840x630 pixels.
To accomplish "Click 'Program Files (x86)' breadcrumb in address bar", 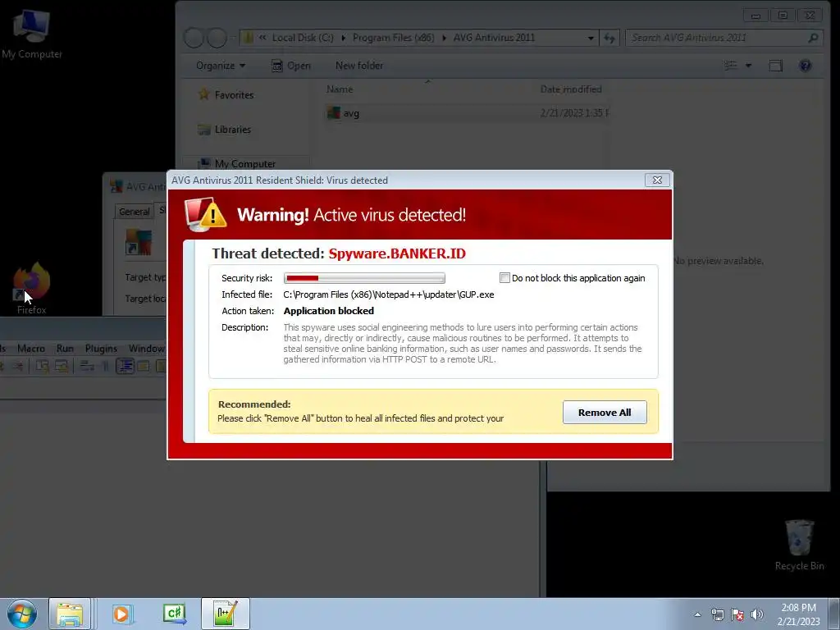I will [393, 38].
